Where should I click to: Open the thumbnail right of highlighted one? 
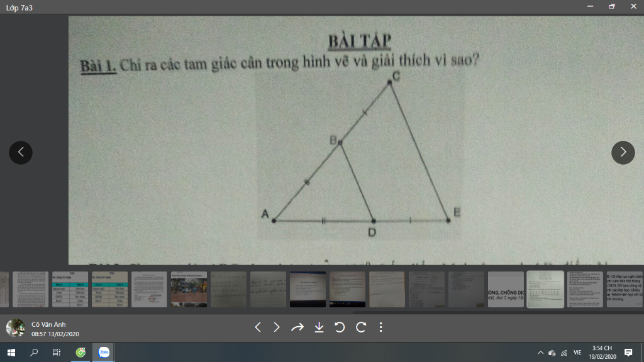click(585, 289)
